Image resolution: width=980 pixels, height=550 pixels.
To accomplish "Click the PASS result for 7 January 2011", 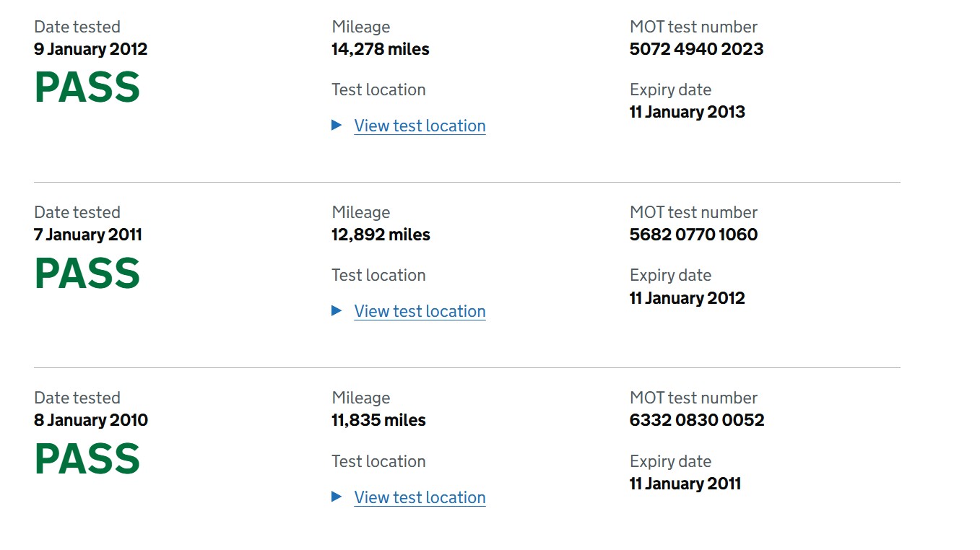I will (x=87, y=274).
